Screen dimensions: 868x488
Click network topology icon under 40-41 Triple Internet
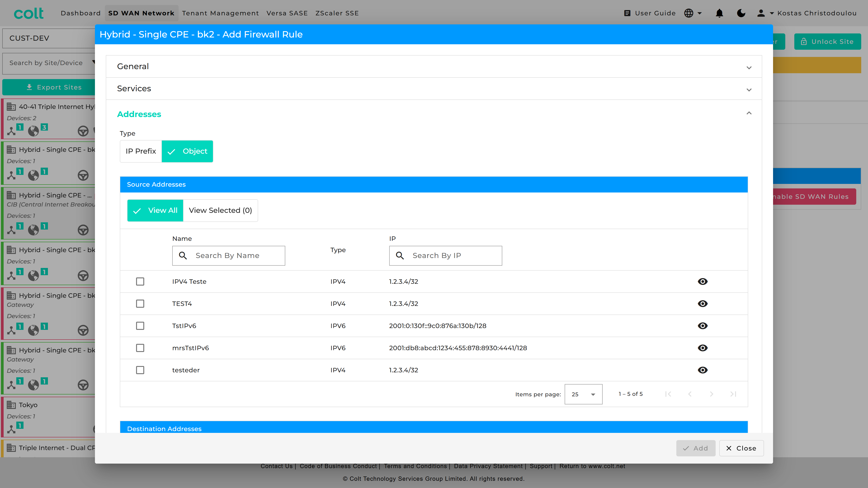(x=12, y=131)
